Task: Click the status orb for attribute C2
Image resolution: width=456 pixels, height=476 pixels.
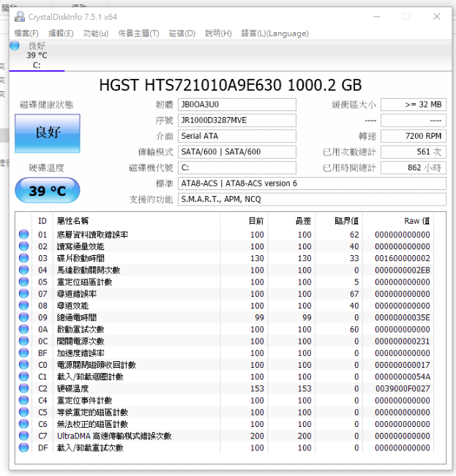Action: [x=23, y=388]
